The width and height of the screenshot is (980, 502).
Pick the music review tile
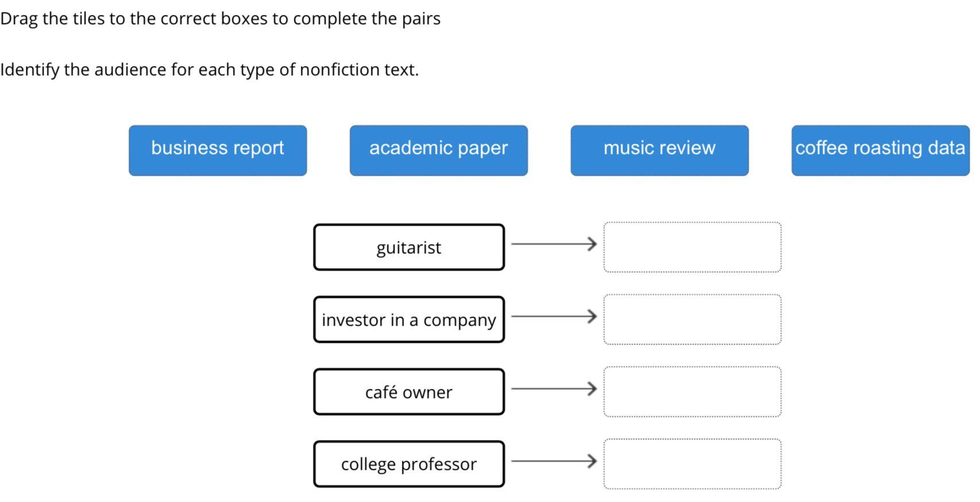(659, 150)
